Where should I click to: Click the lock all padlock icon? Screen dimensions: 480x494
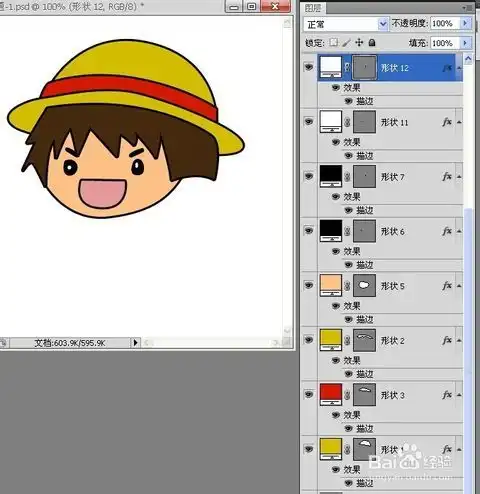click(x=372, y=42)
